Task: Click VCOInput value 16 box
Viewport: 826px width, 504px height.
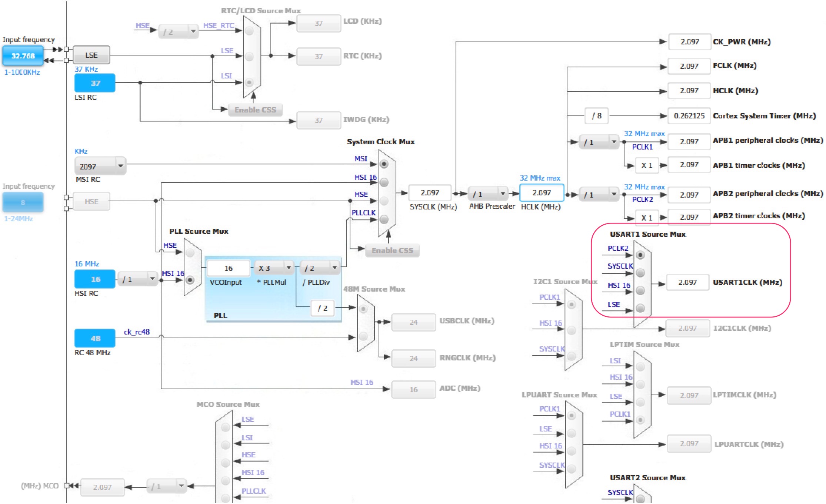Action: click(229, 268)
